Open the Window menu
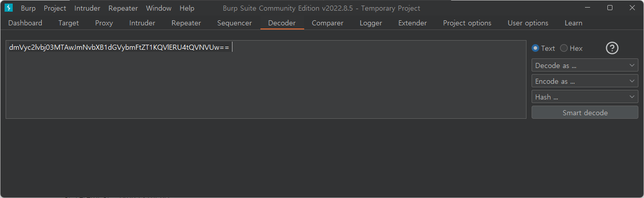This screenshot has width=644, height=198. click(159, 8)
